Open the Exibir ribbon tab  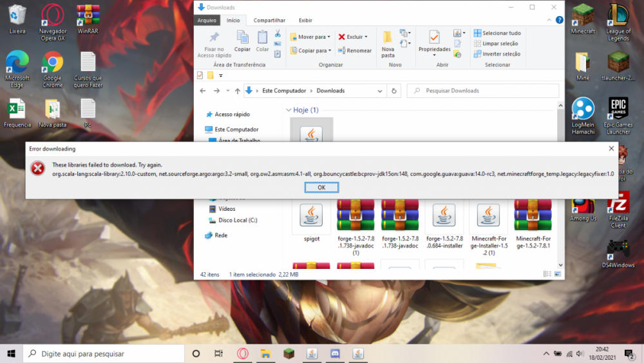(x=305, y=20)
